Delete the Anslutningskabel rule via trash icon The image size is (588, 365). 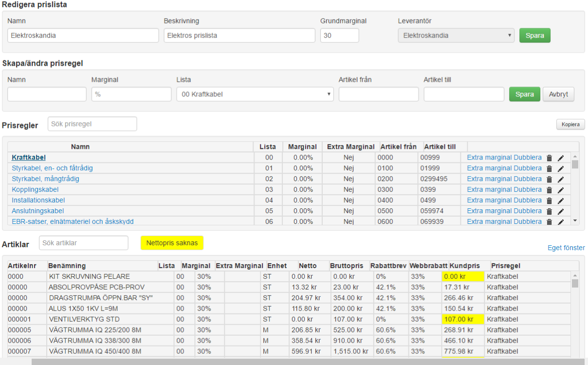tap(549, 211)
